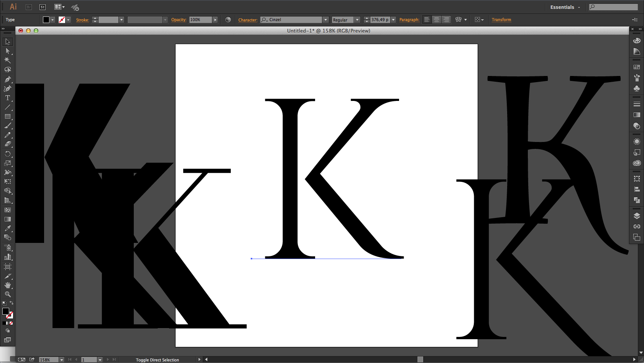Select the Free Transform tool
The height and width of the screenshot is (363, 644).
(8, 181)
